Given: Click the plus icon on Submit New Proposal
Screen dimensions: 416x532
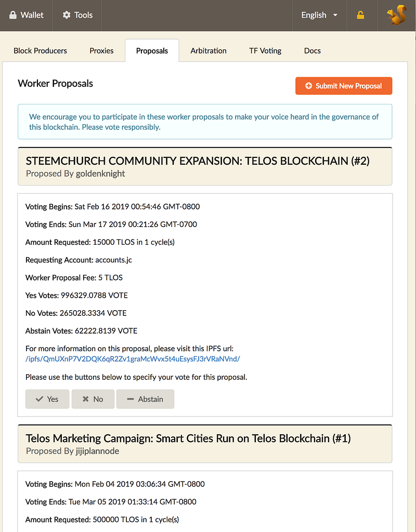Looking at the screenshot, I should tap(308, 86).
